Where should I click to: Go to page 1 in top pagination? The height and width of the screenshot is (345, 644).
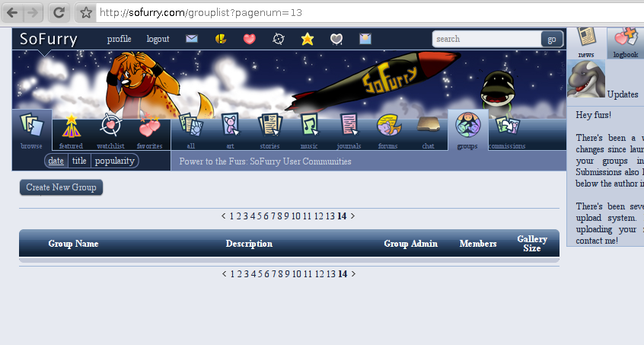[x=231, y=216]
